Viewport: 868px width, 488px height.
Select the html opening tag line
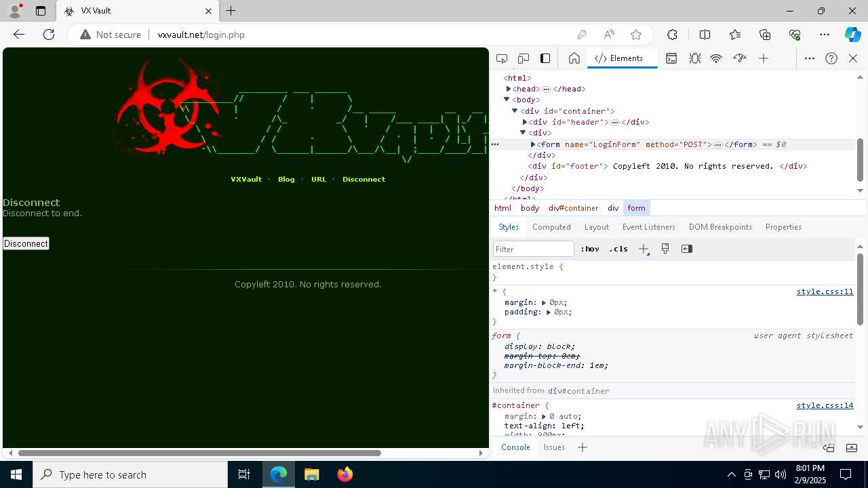tap(517, 78)
